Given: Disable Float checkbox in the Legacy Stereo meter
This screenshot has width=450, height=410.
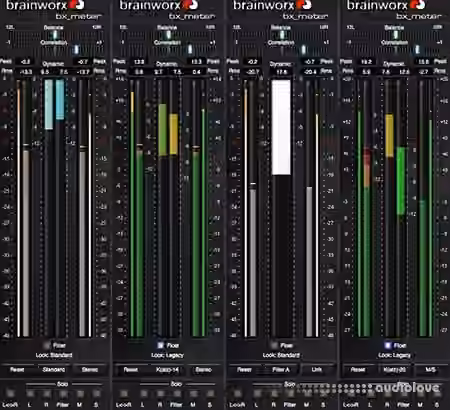Looking at the screenshot, I should [x=160, y=345].
